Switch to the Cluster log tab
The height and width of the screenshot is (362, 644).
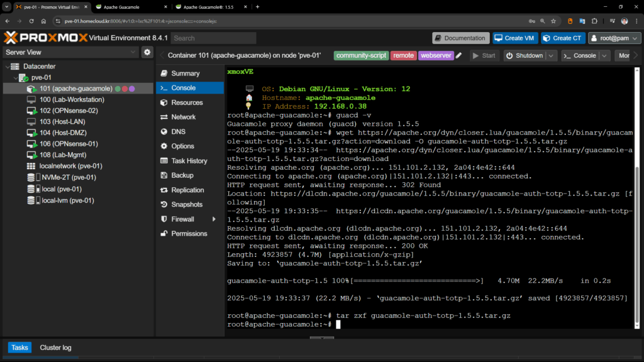[x=55, y=348]
